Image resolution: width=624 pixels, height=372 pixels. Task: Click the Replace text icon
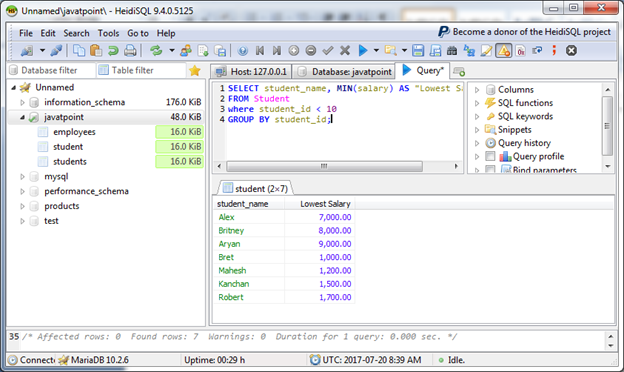point(469,51)
